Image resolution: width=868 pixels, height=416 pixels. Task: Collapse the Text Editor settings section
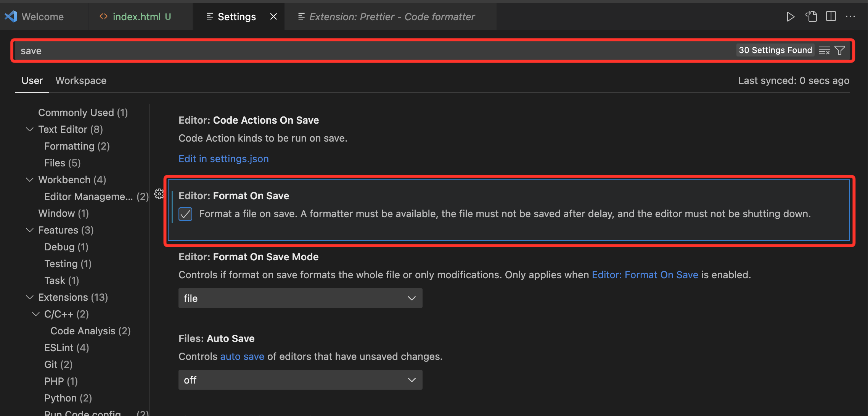[x=30, y=129]
